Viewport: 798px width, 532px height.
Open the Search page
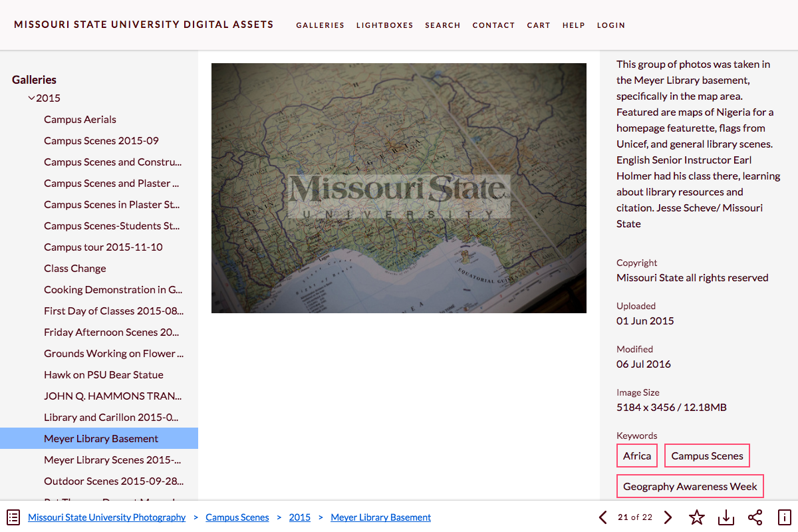click(442, 25)
